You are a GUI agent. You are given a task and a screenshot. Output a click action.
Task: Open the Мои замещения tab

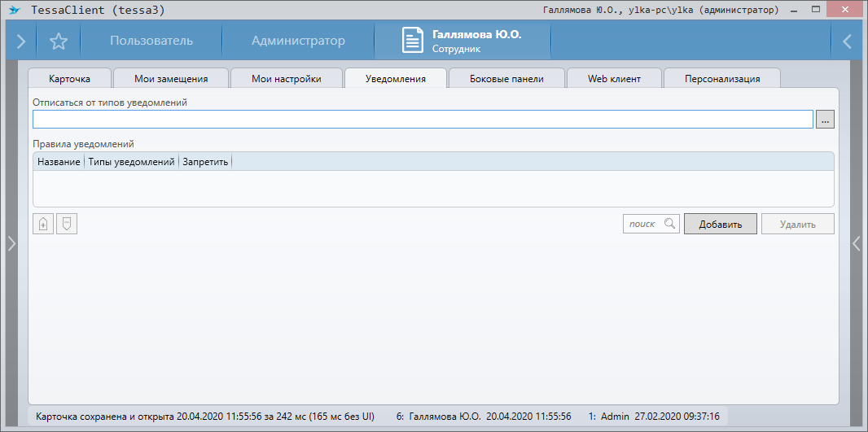[x=171, y=79]
